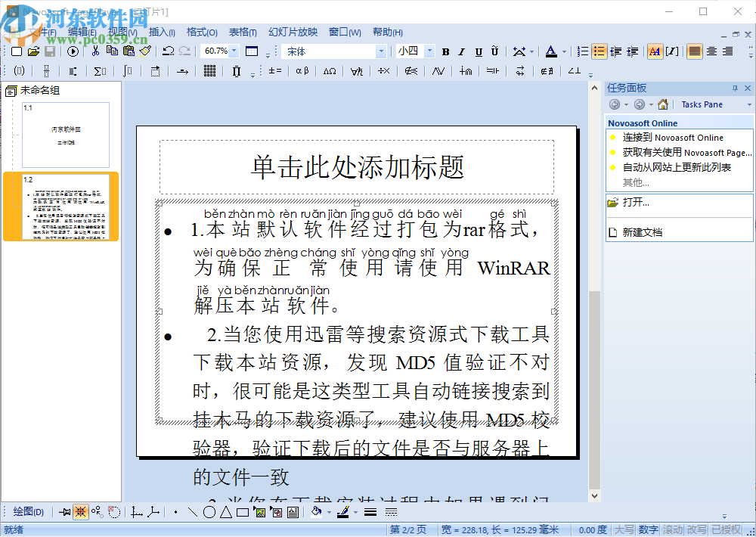Open the matrix grid tool
The width and height of the screenshot is (756, 537).
click(209, 71)
